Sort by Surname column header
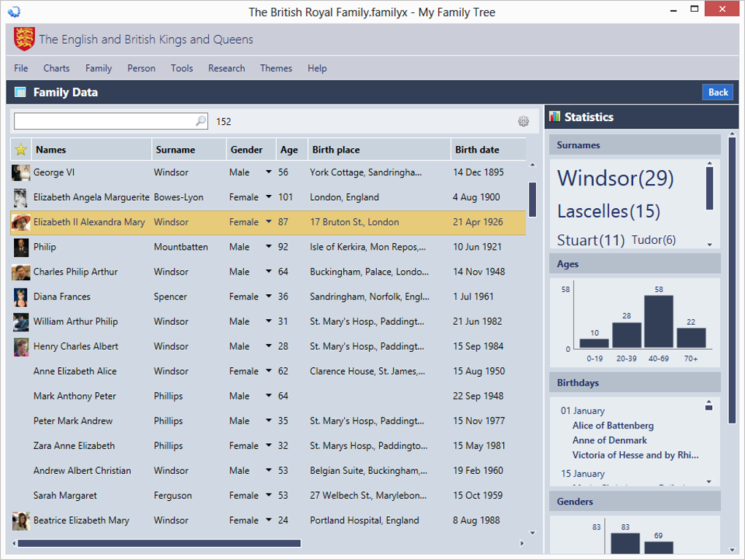Image resolution: width=745 pixels, height=560 pixels. coord(189,150)
